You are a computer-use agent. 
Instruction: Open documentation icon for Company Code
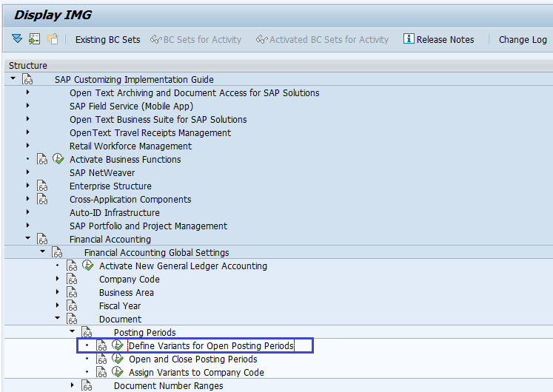(72, 280)
